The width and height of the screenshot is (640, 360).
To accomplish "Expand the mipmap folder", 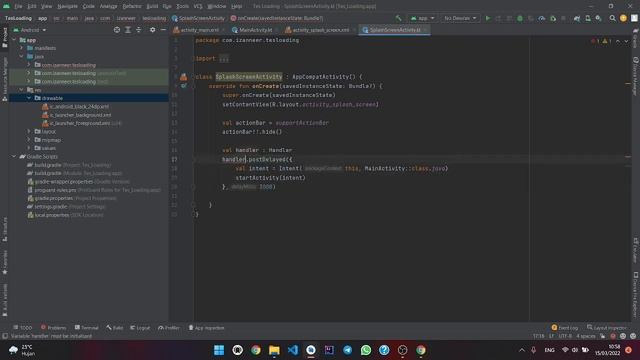I will click(29, 140).
